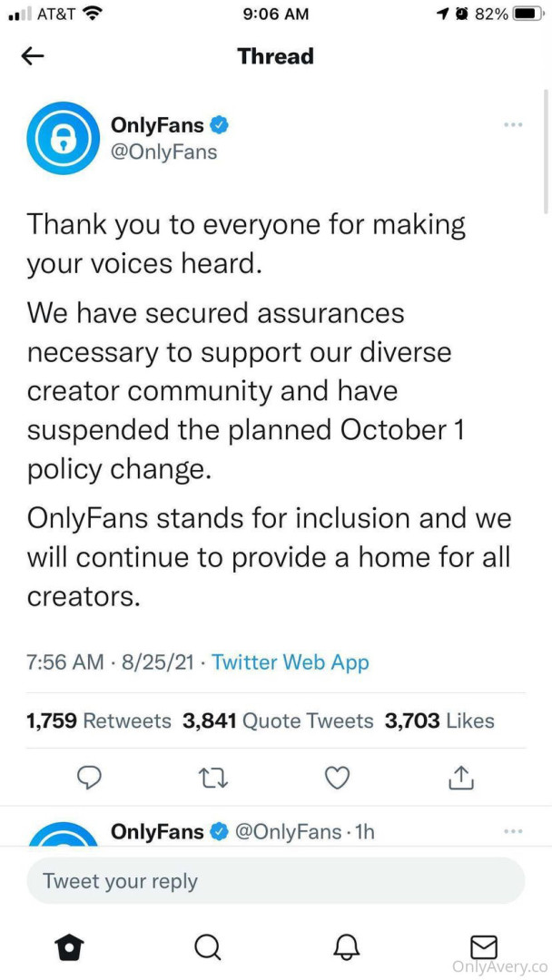Open the Search tab magnifier
Image resolution: width=552 pixels, height=980 pixels.
click(x=208, y=947)
